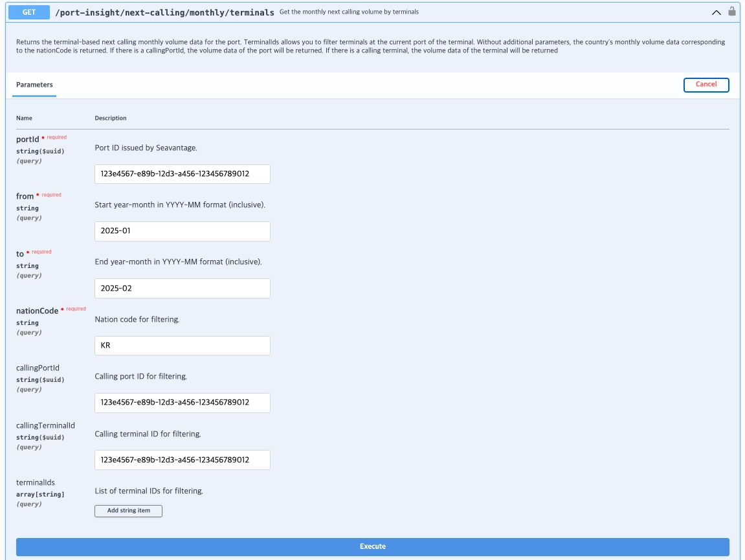Click the nationCode parameter name
The width and height of the screenshot is (745, 560).
pyautogui.click(x=37, y=311)
